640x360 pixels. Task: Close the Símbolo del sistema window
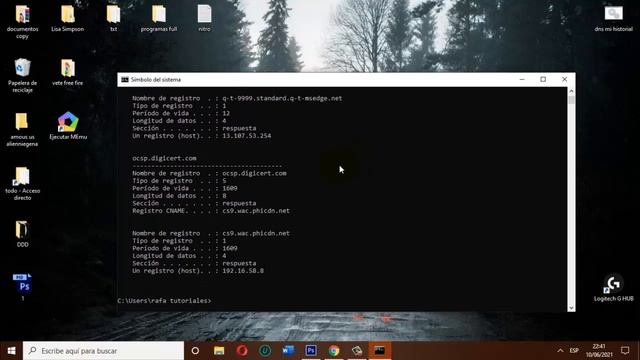[x=564, y=79]
